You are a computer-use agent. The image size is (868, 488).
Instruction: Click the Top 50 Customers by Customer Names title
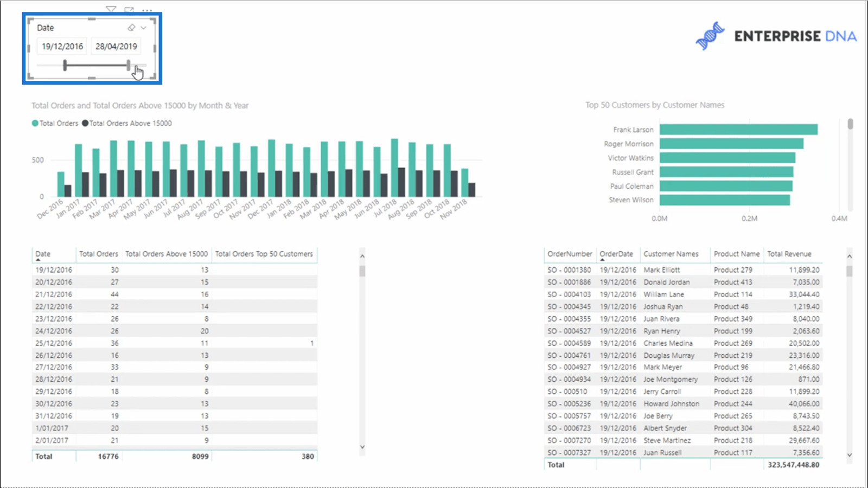(655, 105)
